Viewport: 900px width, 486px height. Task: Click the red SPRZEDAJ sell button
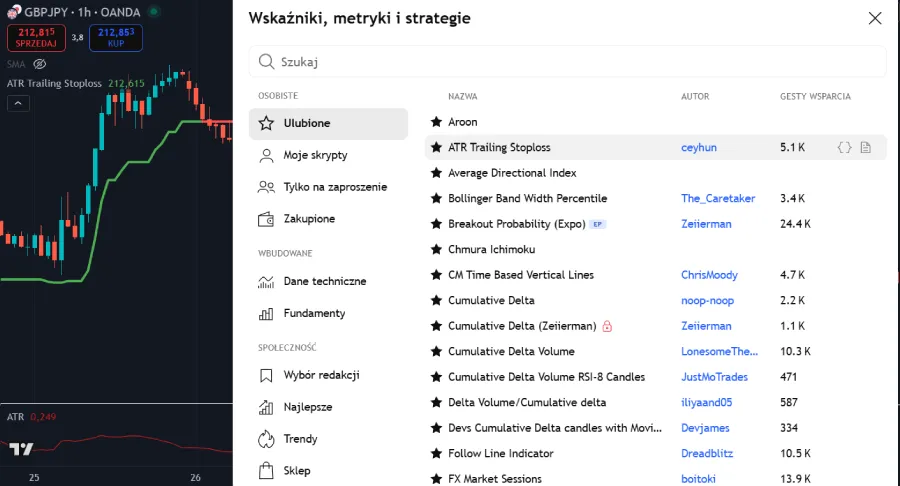36,38
